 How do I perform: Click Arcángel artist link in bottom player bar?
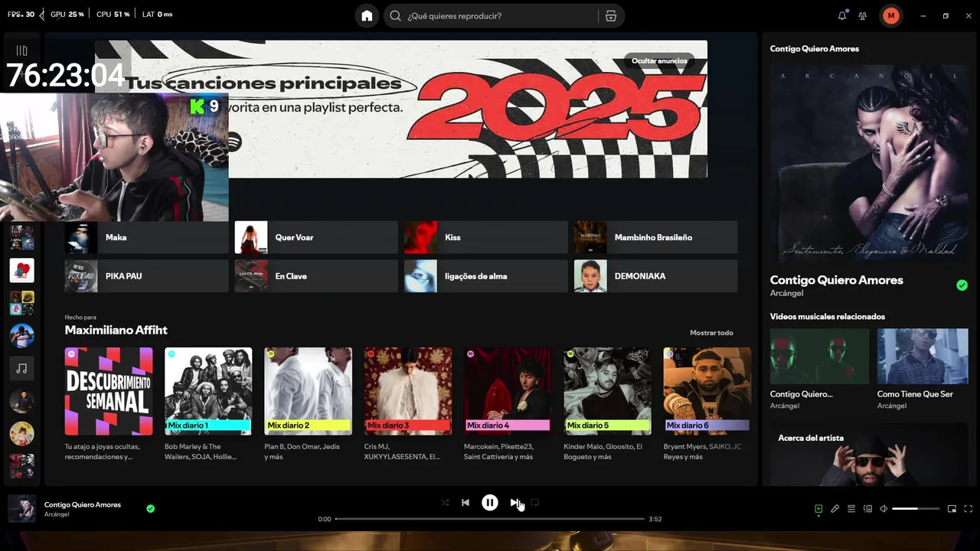pos(57,514)
